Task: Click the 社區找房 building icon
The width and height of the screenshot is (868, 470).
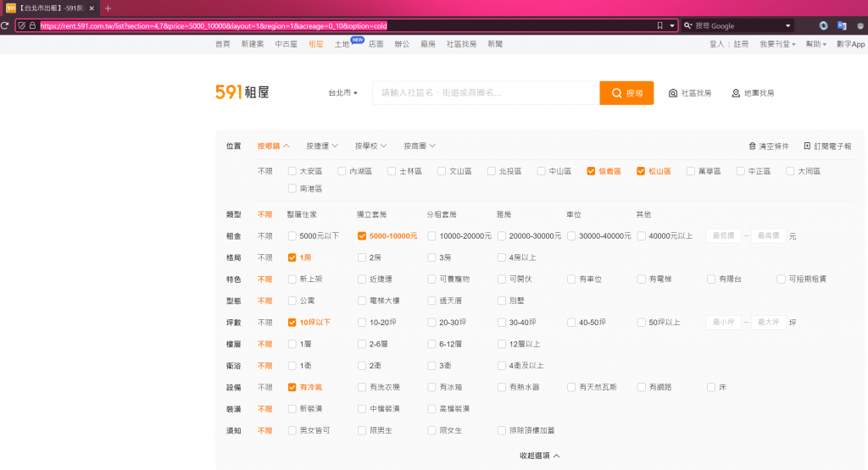Action: tap(672, 93)
